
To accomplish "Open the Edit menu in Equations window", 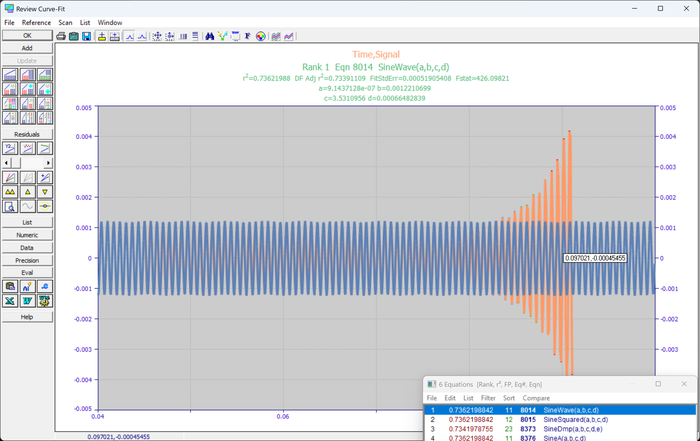I will pos(450,398).
